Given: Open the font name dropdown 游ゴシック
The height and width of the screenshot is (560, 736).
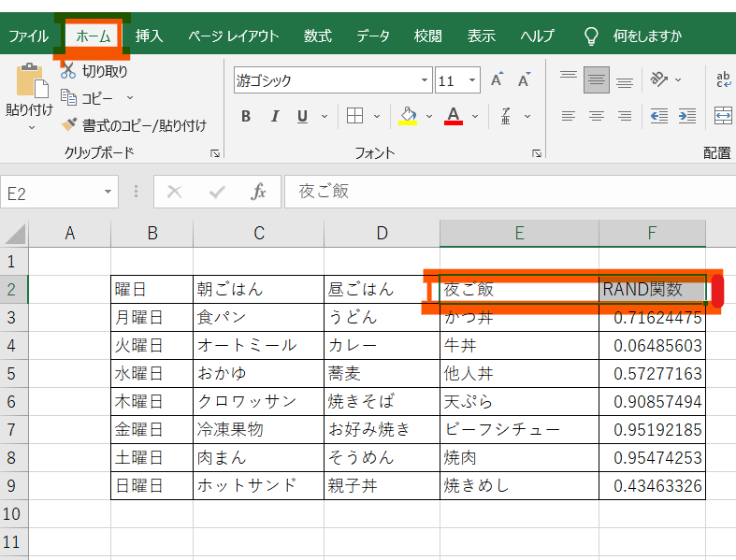Looking at the screenshot, I should tap(425, 80).
